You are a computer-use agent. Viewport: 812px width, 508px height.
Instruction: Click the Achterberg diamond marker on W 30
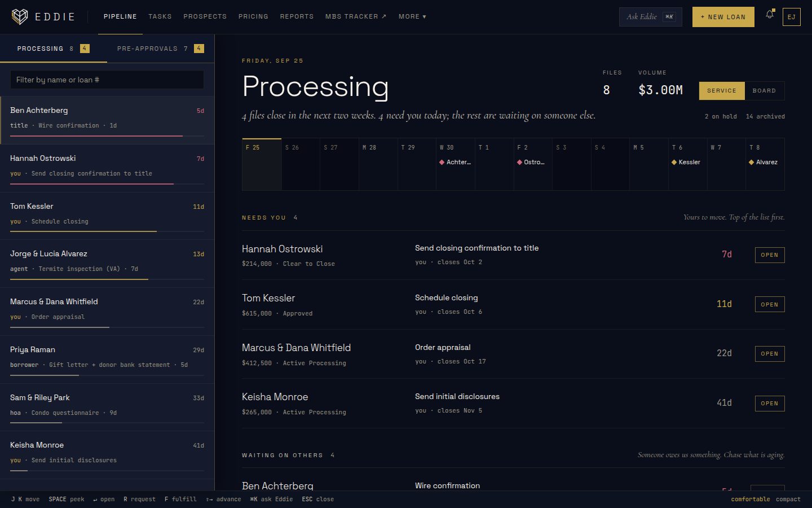tap(442, 163)
